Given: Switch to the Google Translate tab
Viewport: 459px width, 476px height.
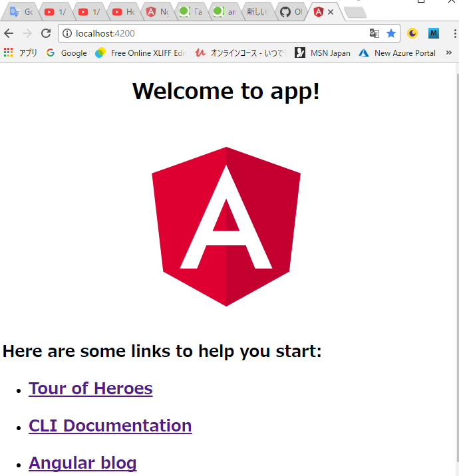Looking at the screenshot, I should (x=21, y=12).
